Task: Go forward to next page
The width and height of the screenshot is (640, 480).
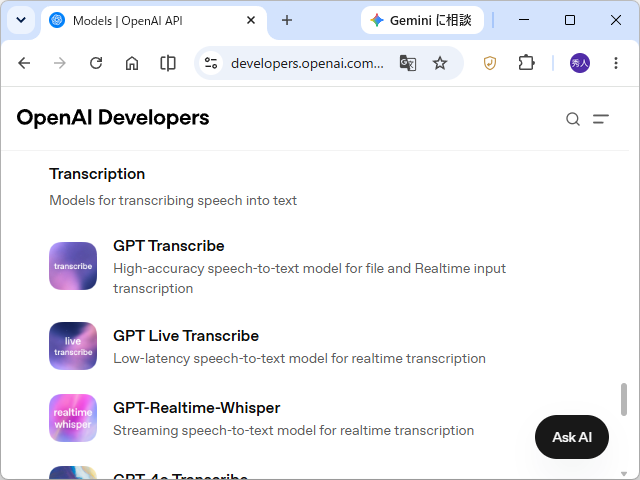Action: click(x=60, y=63)
